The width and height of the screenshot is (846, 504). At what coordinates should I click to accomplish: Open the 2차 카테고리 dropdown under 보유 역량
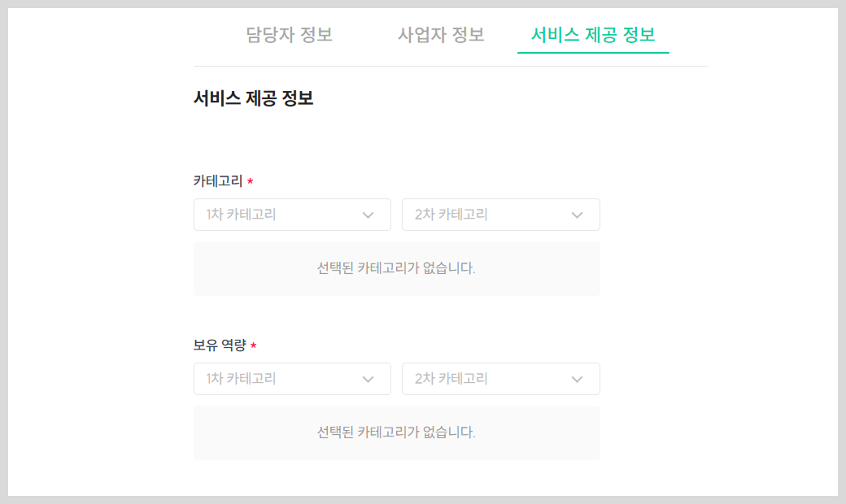tap(501, 379)
